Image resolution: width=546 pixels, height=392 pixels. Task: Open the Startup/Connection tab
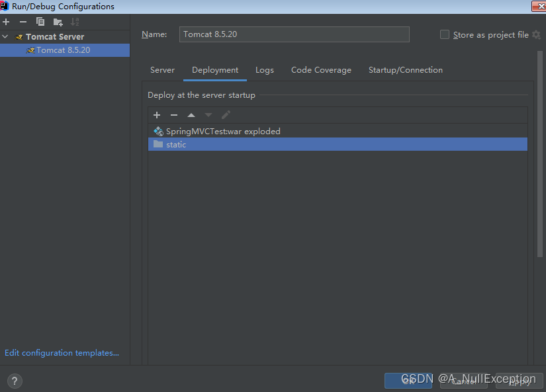406,70
